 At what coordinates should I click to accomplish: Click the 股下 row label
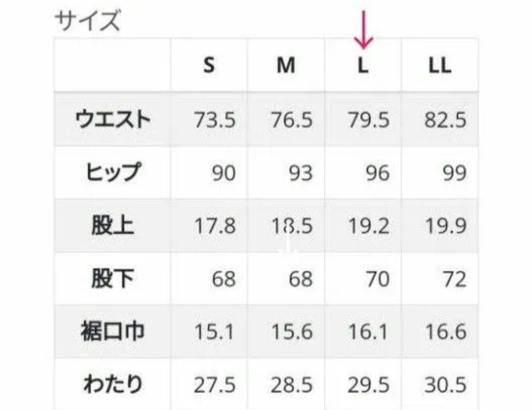[113, 278]
